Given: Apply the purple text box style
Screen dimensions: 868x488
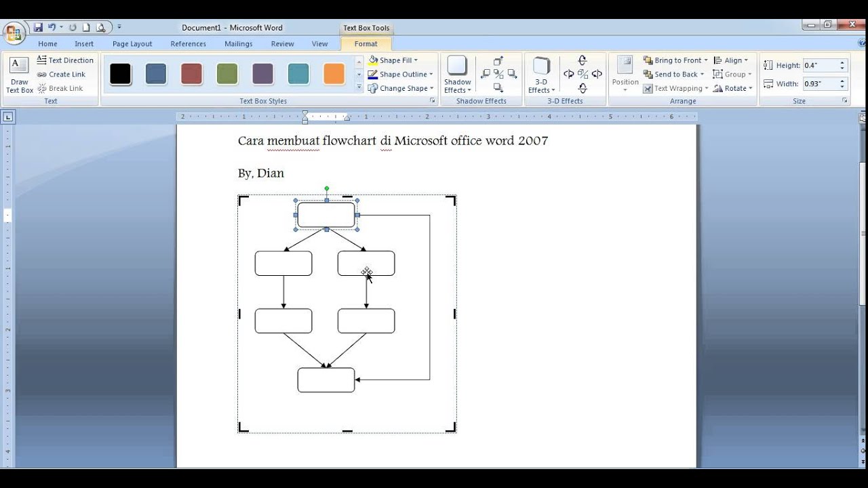Looking at the screenshot, I should [x=262, y=74].
